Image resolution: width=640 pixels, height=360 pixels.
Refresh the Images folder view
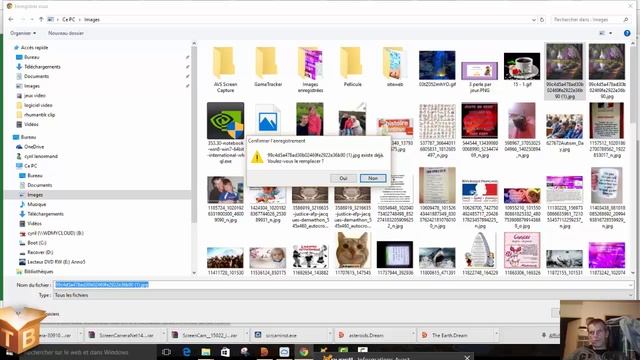(542, 20)
